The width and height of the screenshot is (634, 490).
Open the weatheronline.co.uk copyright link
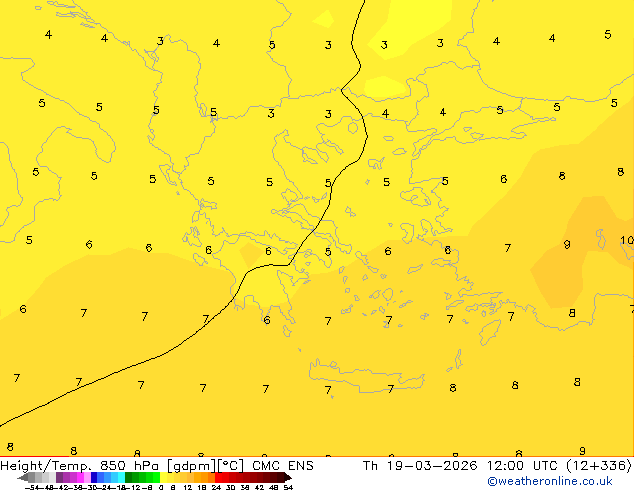tap(550, 481)
